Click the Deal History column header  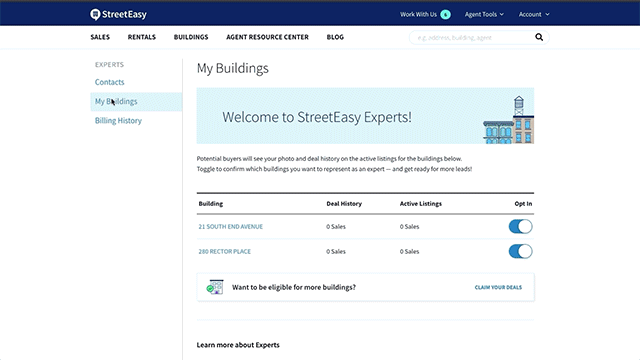[x=344, y=204]
